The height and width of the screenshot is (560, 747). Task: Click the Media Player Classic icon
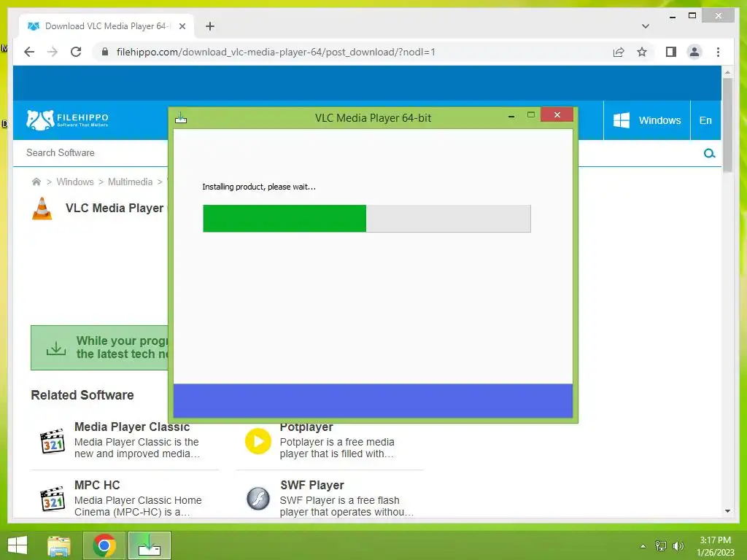pos(53,441)
